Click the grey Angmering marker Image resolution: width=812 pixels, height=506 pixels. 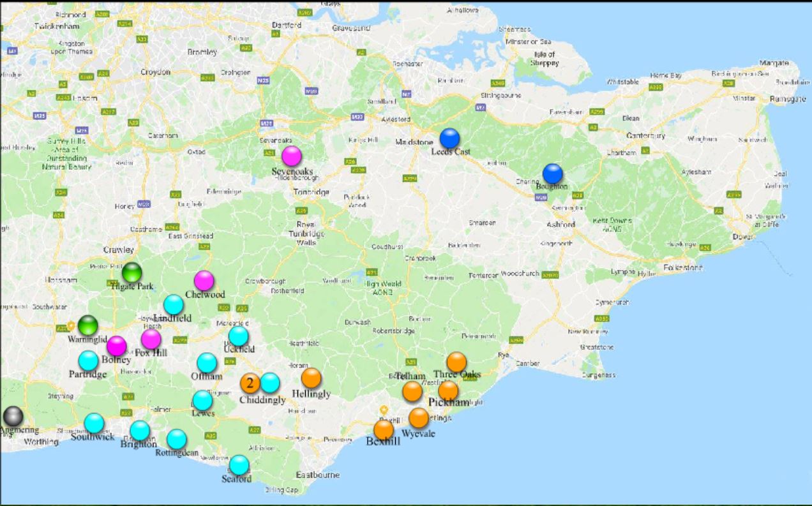click(13, 417)
